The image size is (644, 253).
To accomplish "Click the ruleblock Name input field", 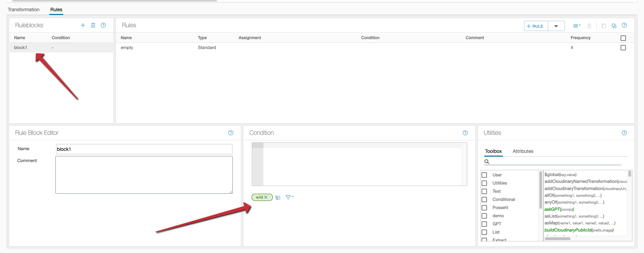I will [x=144, y=149].
